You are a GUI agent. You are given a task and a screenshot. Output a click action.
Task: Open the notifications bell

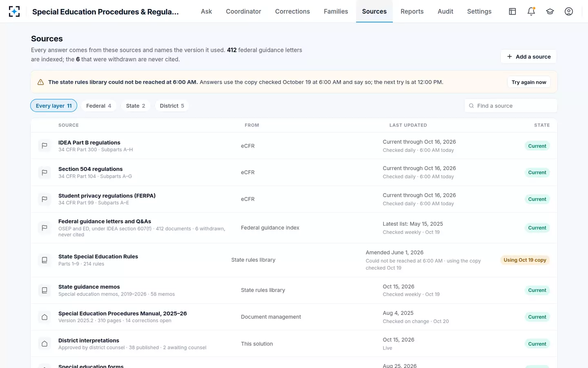click(531, 11)
